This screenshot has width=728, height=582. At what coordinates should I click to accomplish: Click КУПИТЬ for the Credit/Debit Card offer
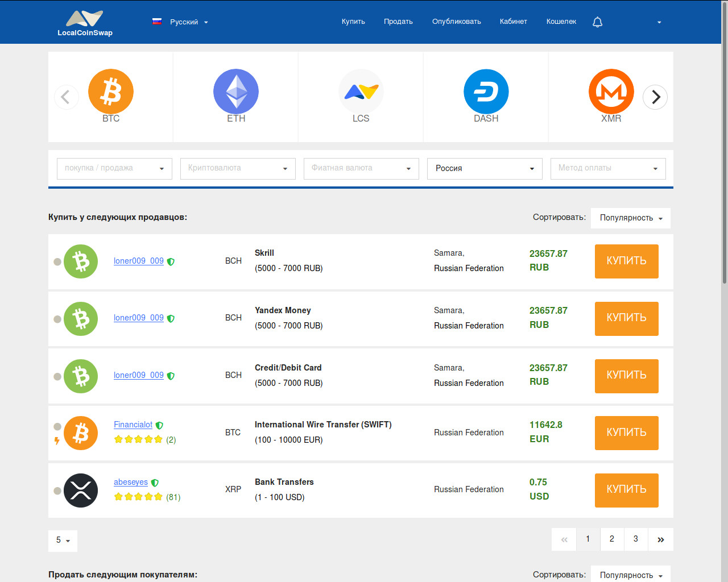tap(627, 376)
